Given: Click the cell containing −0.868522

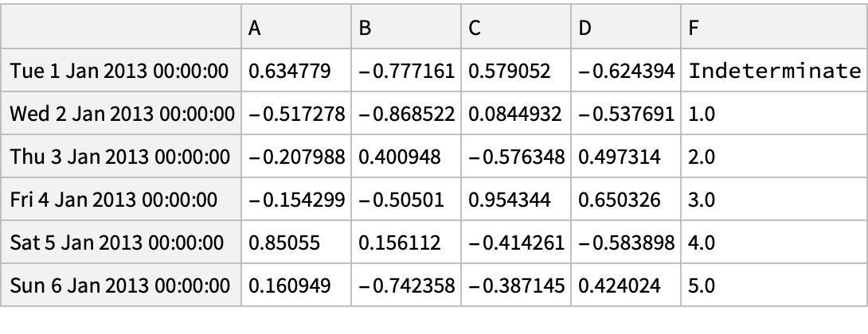Looking at the screenshot, I should pyautogui.click(x=406, y=114).
